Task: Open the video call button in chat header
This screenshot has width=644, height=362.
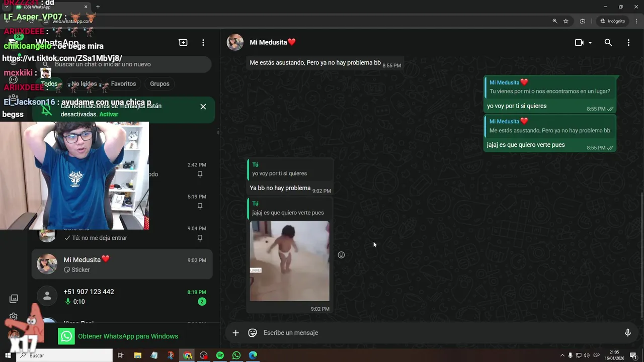Action: click(579, 43)
